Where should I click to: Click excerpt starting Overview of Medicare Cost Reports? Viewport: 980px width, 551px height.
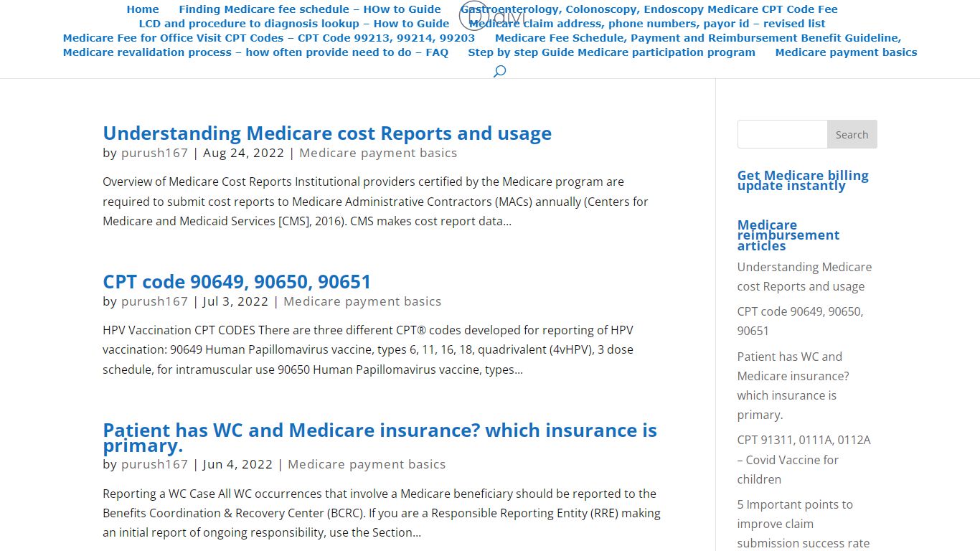pyautogui.click(x=375, y=202)
